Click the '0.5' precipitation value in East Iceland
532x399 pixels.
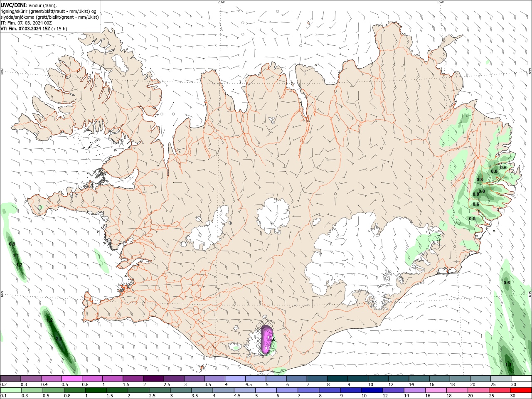(472, 219)
